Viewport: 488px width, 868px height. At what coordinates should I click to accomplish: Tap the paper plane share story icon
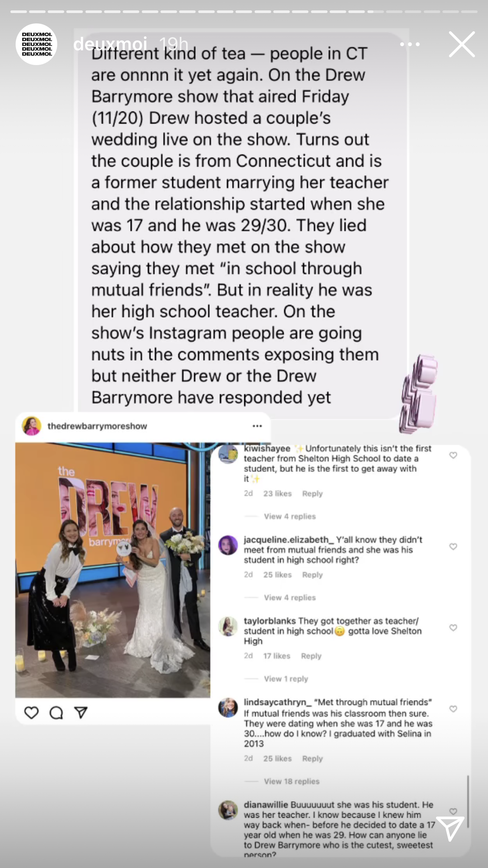coord(450,828)
